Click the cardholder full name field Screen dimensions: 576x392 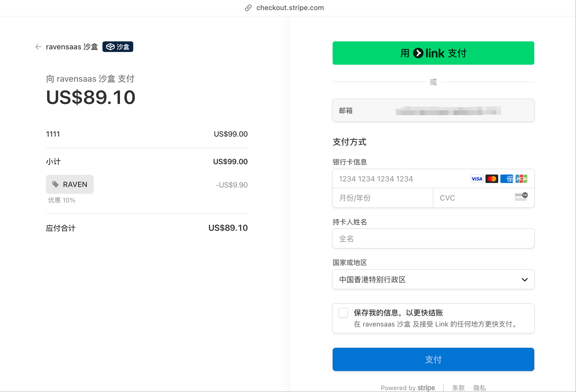pos(433,238)
